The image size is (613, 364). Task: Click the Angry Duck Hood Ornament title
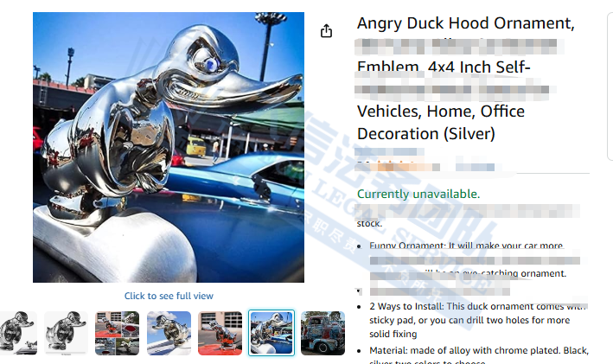click(466, 23)
